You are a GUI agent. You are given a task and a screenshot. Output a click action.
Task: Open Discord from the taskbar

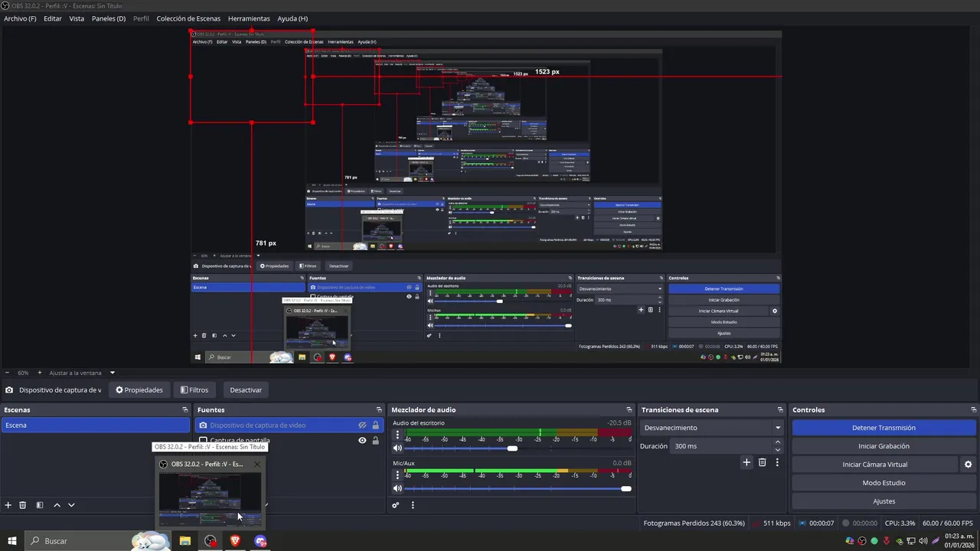(260, 541)
